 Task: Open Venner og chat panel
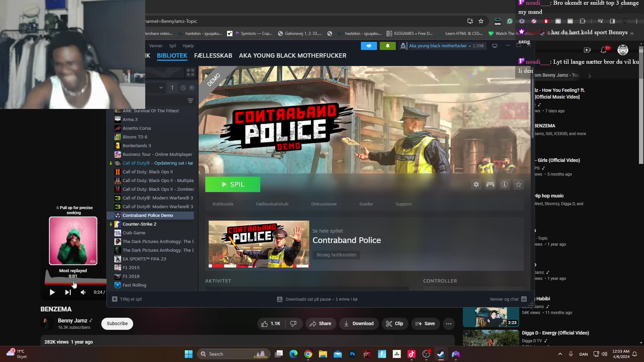(x=508, y=299)
